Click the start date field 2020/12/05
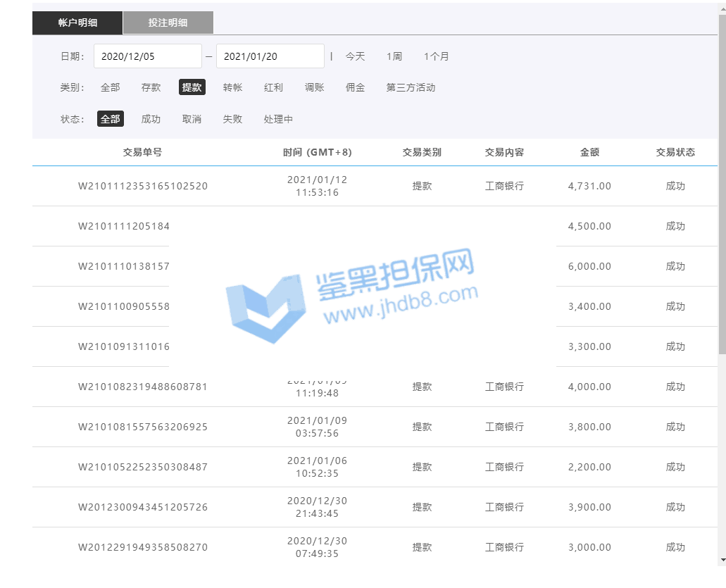 coord(147,56)
